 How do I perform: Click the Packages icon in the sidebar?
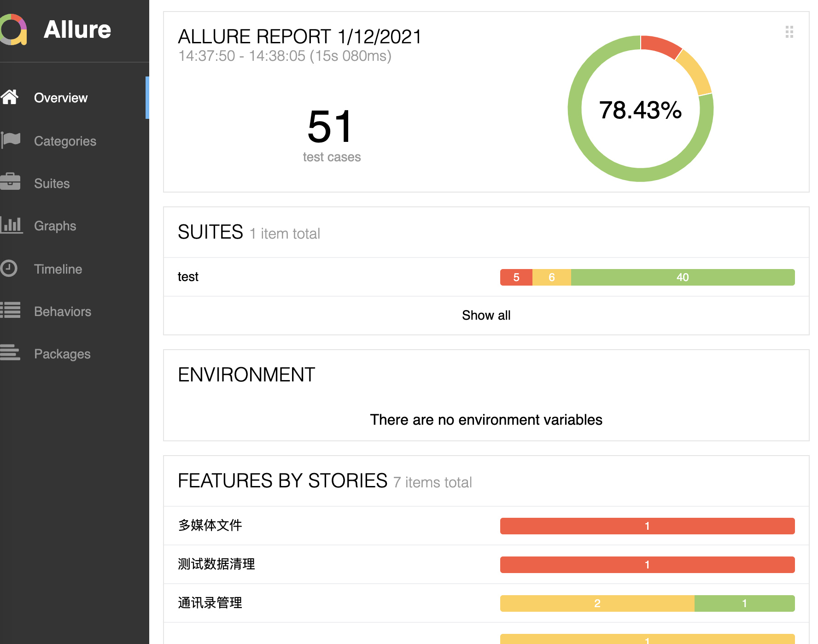[x=10, y=353]
